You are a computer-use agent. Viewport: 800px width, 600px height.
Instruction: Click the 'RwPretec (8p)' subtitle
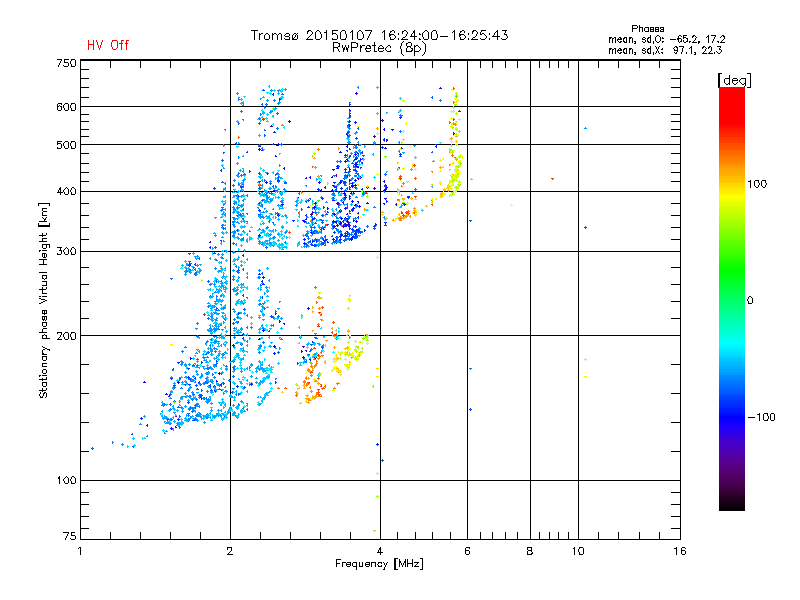click(x=380, y=48)
